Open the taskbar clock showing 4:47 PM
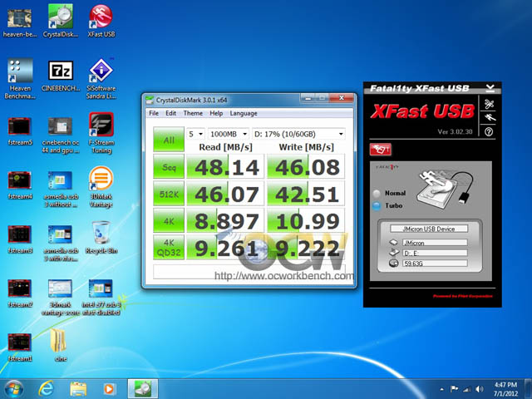Image resolution: width=532 pixels, height=399 pixels. 505,389
